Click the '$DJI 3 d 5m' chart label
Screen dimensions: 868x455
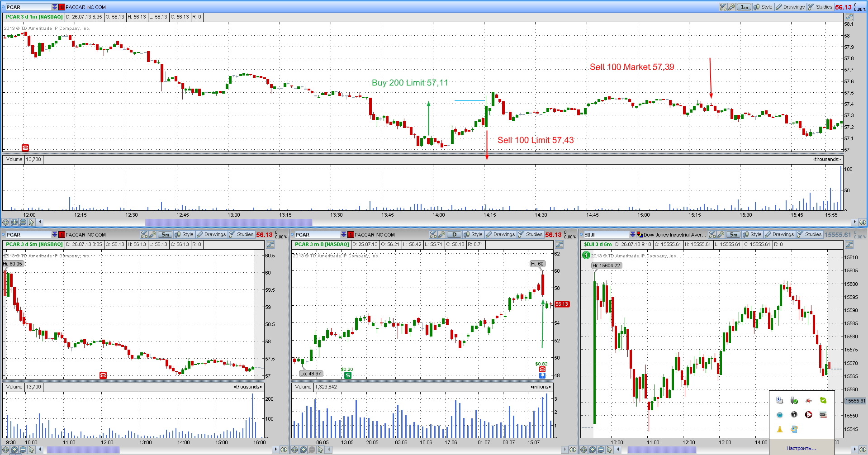point(598,244)
